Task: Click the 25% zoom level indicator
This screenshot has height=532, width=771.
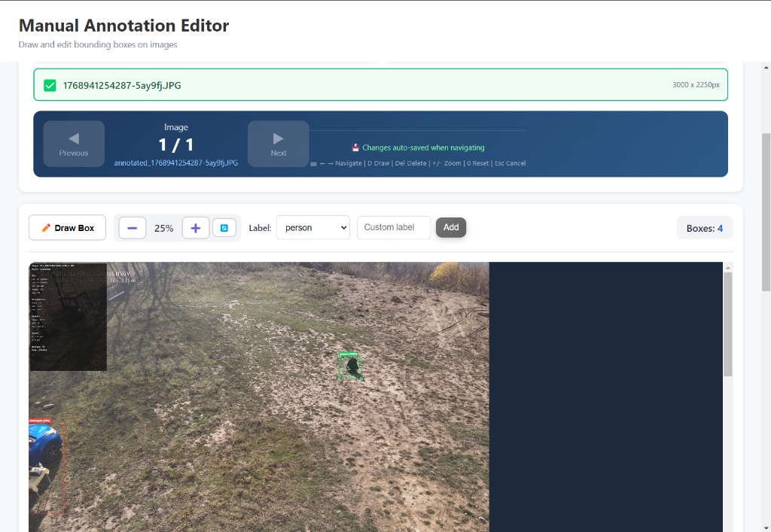Action: [164, 228]
